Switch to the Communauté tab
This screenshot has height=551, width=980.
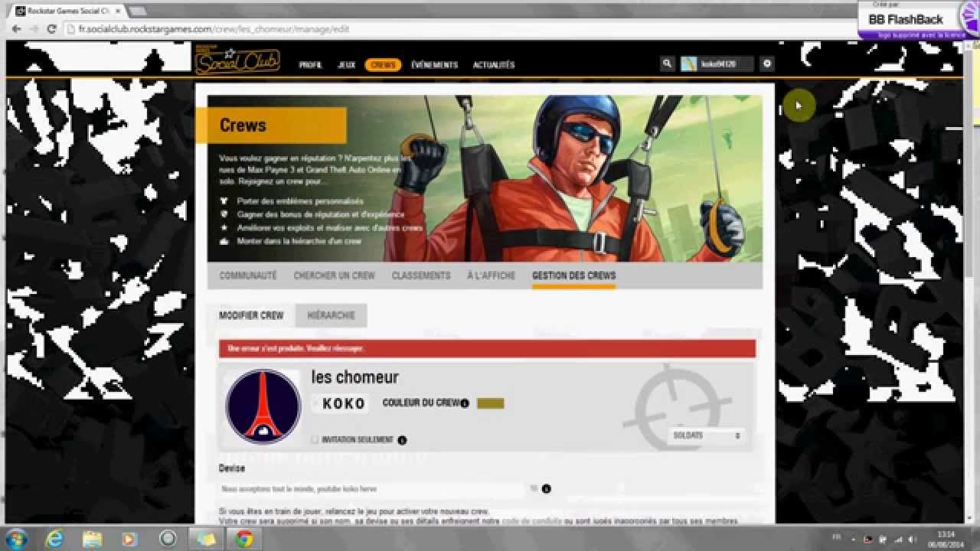click(x=248, y=275)
